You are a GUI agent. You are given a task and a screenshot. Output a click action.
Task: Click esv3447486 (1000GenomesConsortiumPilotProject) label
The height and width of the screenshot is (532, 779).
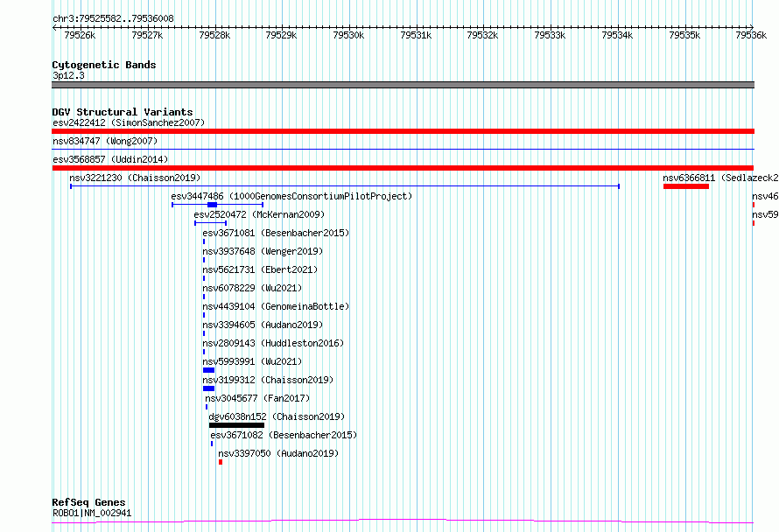[291, 196]
